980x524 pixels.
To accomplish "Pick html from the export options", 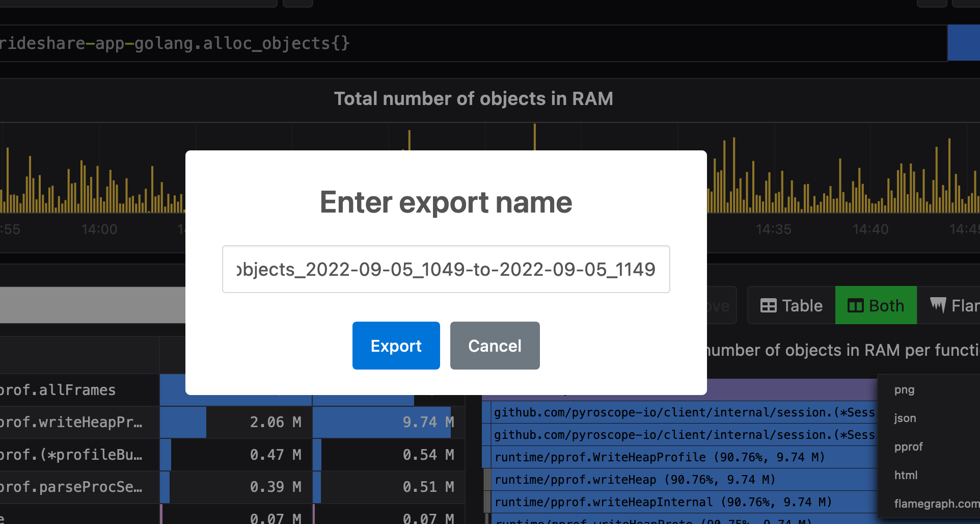I will pyautogui.click(x=906, y=475).
